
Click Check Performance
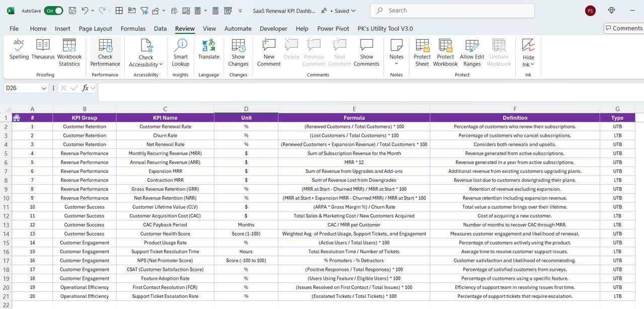point(105,53)
